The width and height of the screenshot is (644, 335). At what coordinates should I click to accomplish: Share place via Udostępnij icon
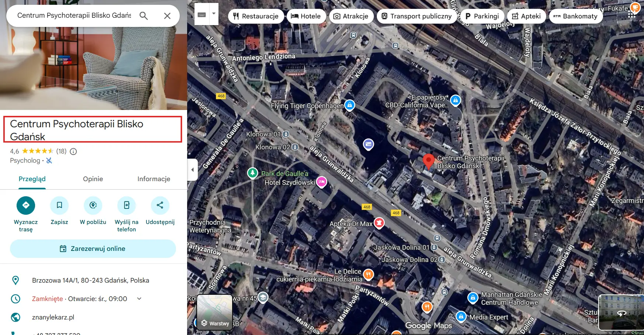[160, 205]
